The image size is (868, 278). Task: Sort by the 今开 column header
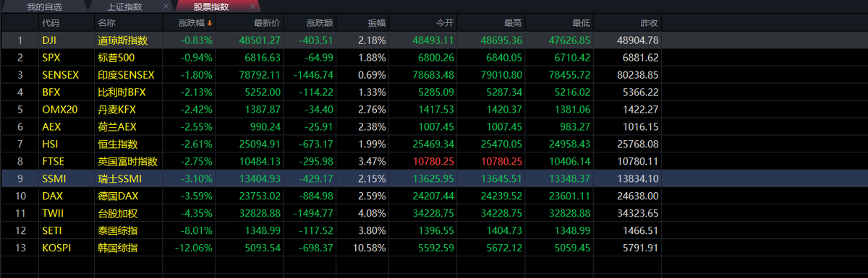click(445, 23)
